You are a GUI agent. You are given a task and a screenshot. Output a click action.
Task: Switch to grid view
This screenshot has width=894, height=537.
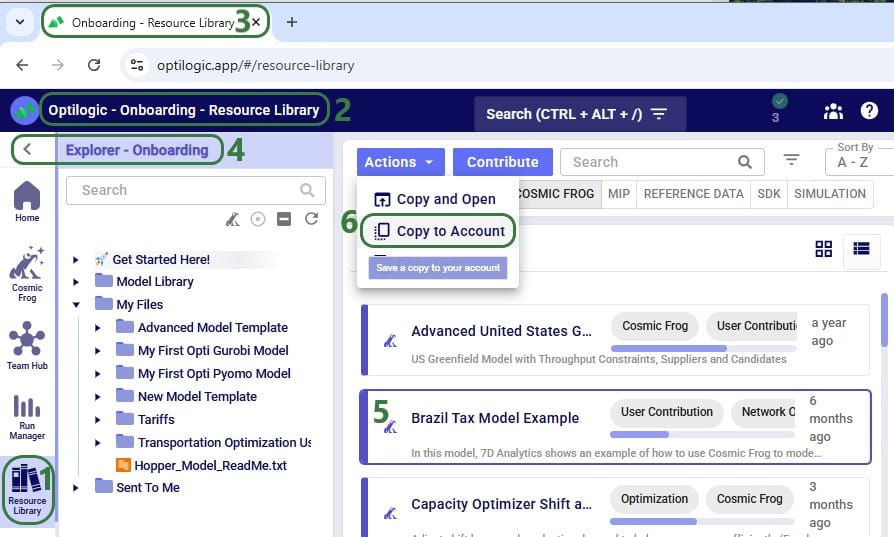[x=823, y=249]
